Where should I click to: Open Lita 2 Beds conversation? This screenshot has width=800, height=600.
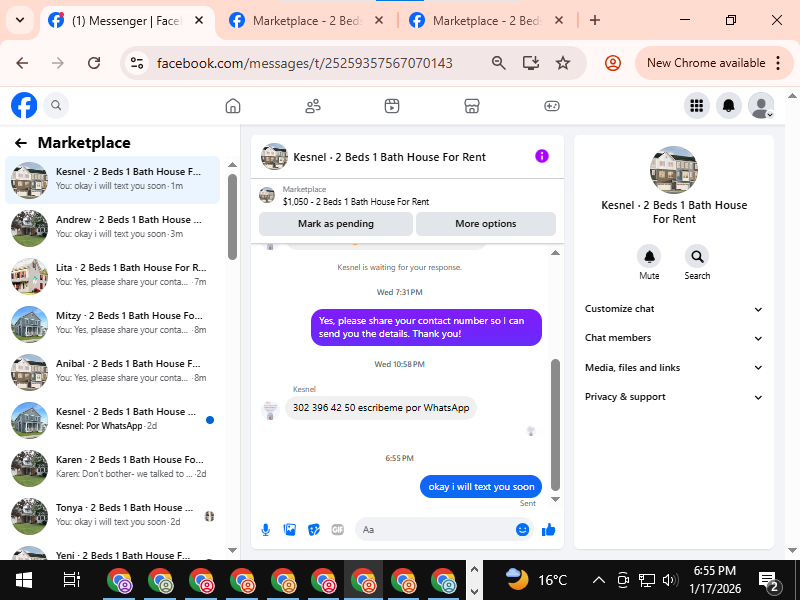tap(112, 276)
